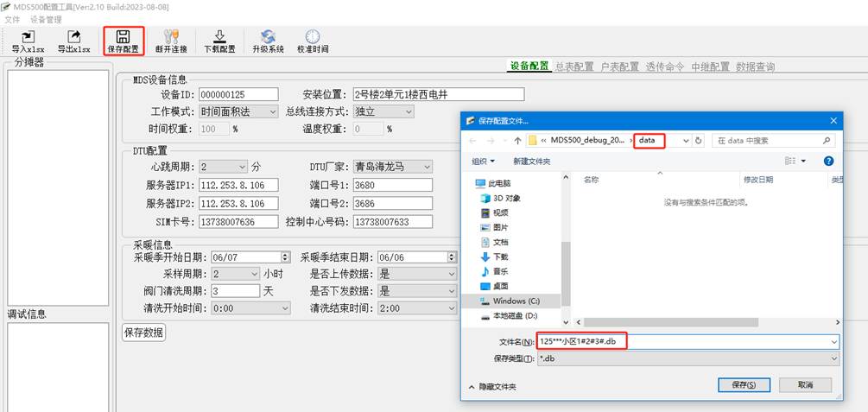Viewport: 868px width, 412px height.
Task: Collapse folders via 隐藏文件夹 expander
Action: click(x=492, y=387)
